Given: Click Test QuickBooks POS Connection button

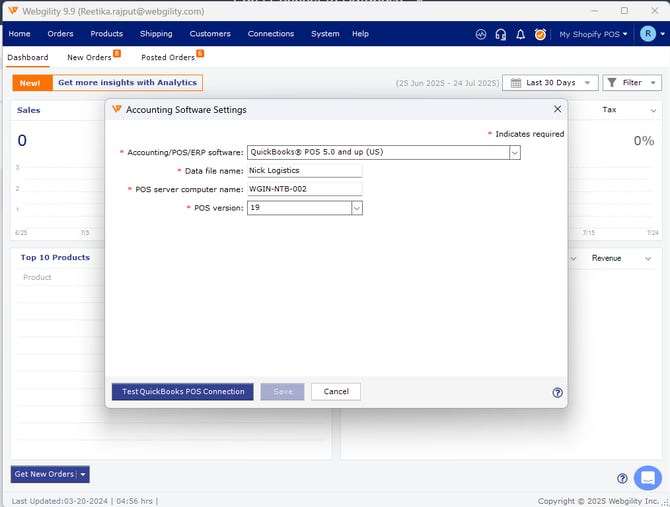Looking at the screenshot, I should pyautogui.click(x=182, y=392).
